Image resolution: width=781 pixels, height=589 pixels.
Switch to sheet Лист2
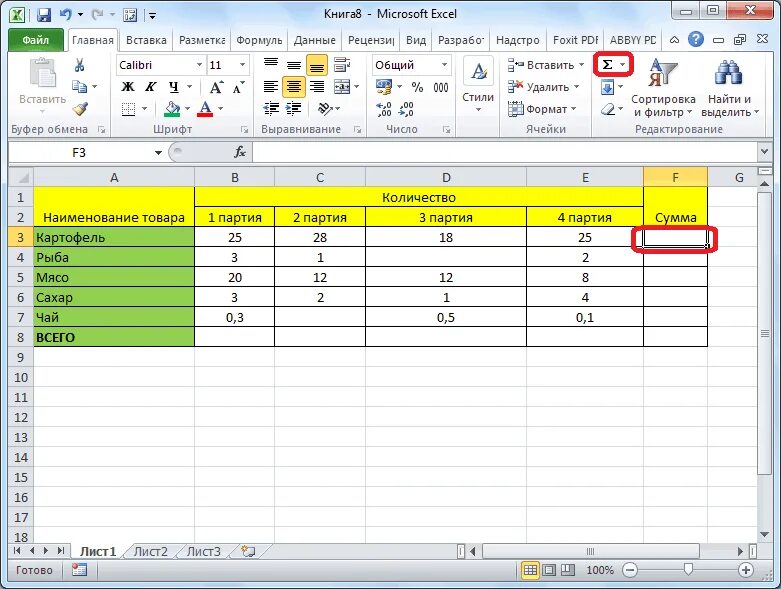pos(150,551)
